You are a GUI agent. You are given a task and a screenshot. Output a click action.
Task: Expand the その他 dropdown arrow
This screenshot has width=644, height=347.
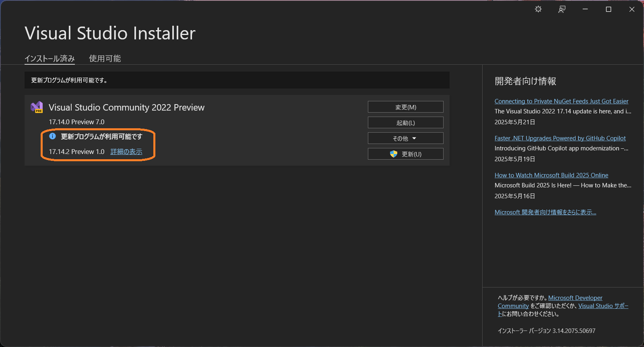414,138
